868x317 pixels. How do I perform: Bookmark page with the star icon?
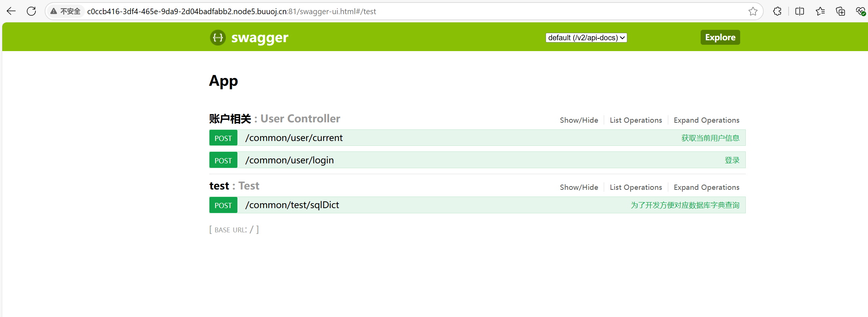click(753, 11)
